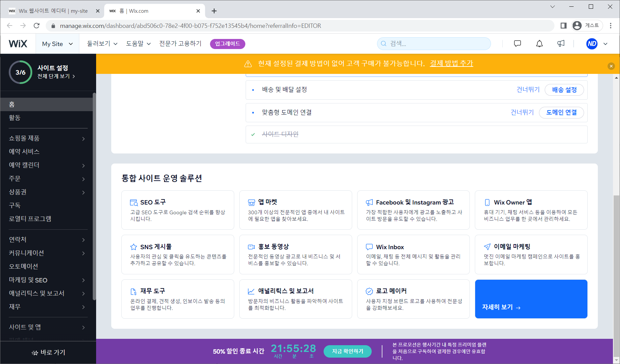The image size is (620, 364).
Task: Click 자세히 보기 blue tile
Action: tap(531, 299)
